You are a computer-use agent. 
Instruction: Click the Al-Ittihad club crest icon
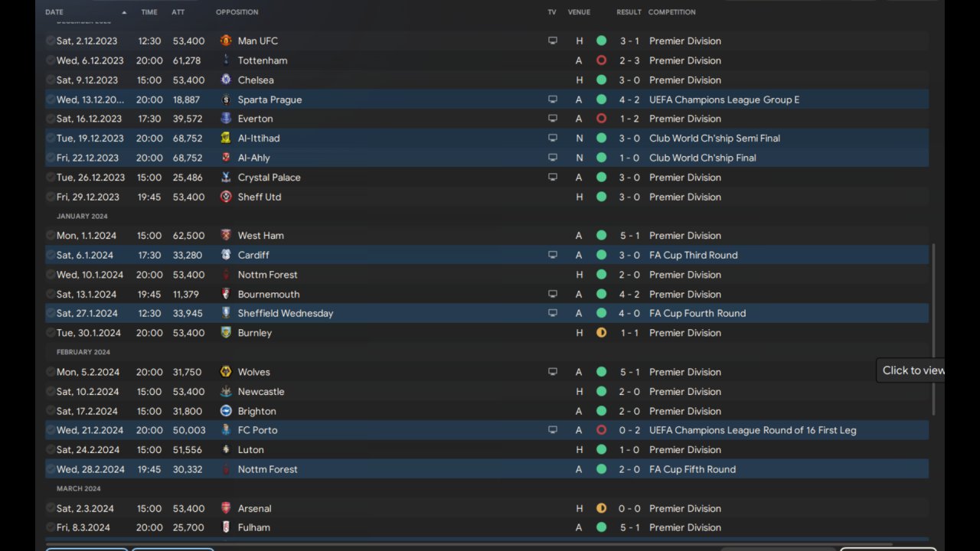[x=226, y=139]
